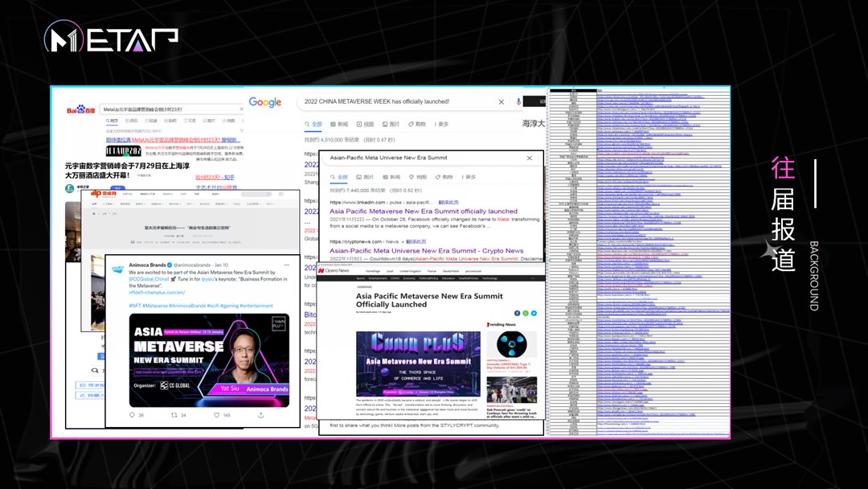Open 更多 menu in China Metaverse Week search
Viewport: 868px width, 489px height.
pos(441,124)
